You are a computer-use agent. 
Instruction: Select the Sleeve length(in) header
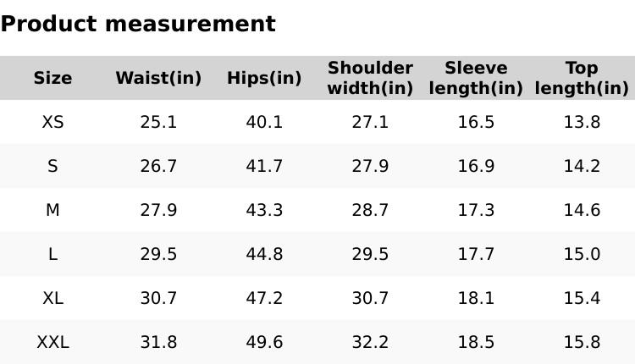pos(476,78)
